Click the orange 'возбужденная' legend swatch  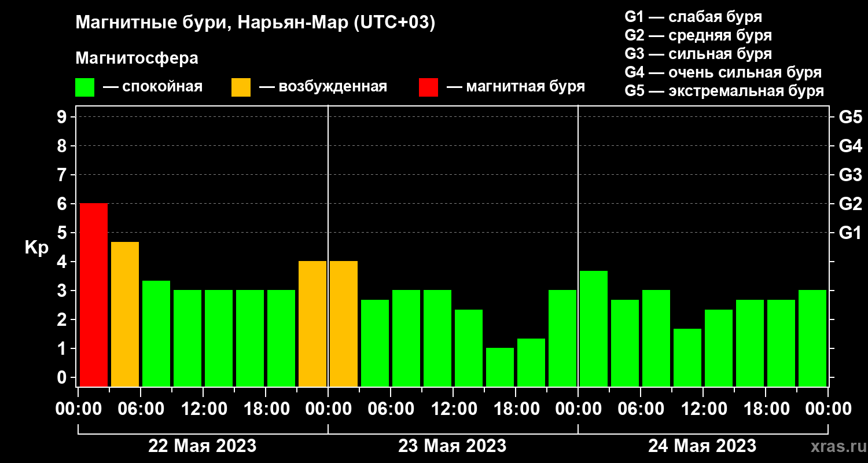click(241, 87)
